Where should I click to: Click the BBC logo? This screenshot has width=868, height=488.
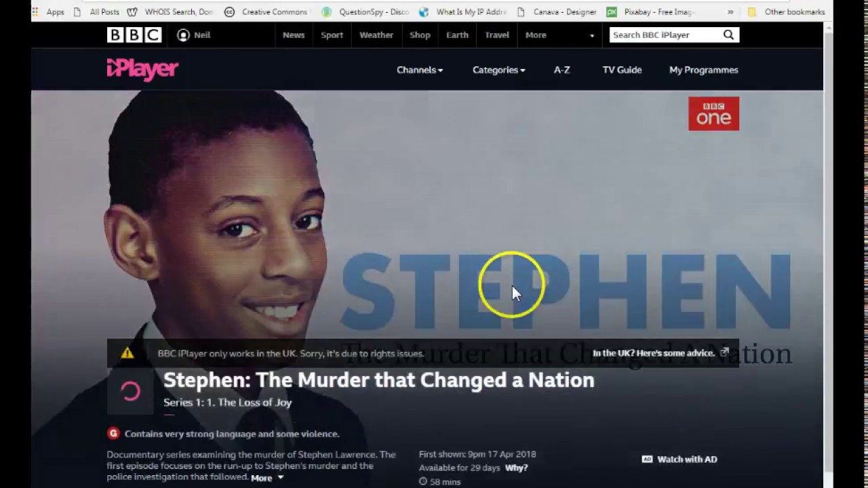134,35
